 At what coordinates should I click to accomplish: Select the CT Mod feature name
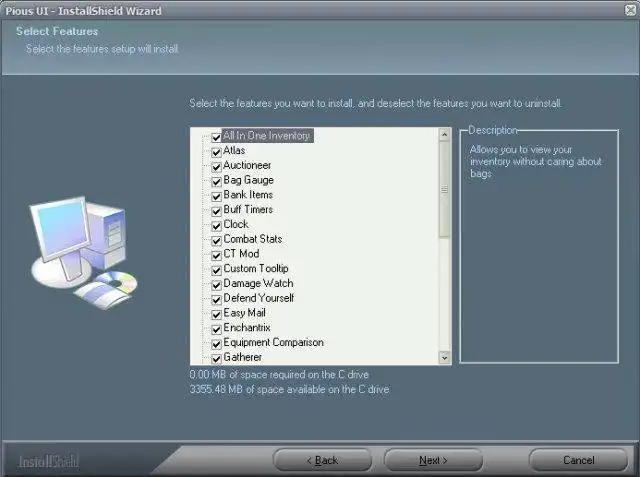(x=241, y=253)
